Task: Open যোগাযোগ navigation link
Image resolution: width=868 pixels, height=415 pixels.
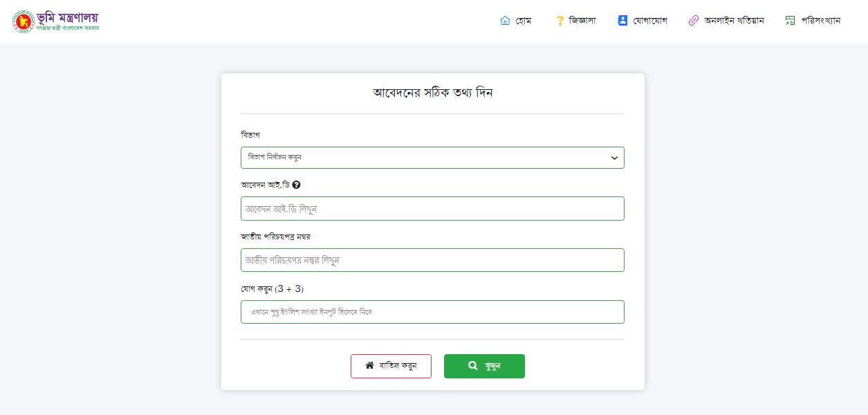Action: pyautogui.click(x=649, y=21)
